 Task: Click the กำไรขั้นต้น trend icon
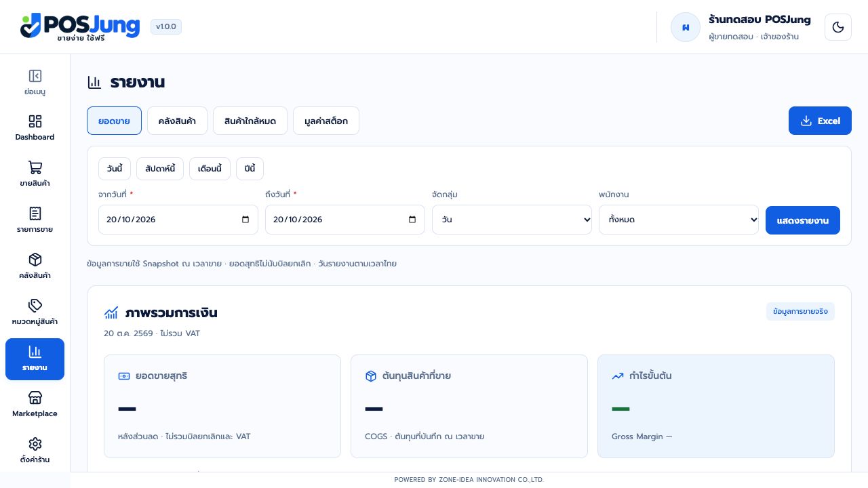(x=618, y=376)
